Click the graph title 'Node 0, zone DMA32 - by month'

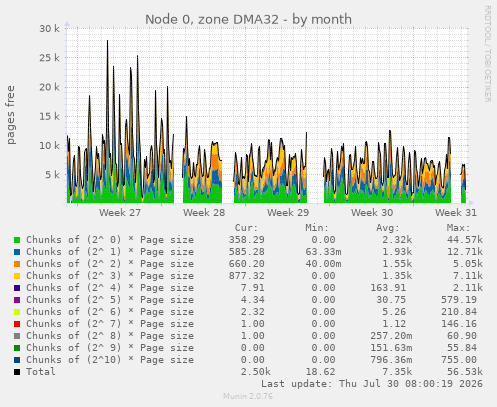248,19
